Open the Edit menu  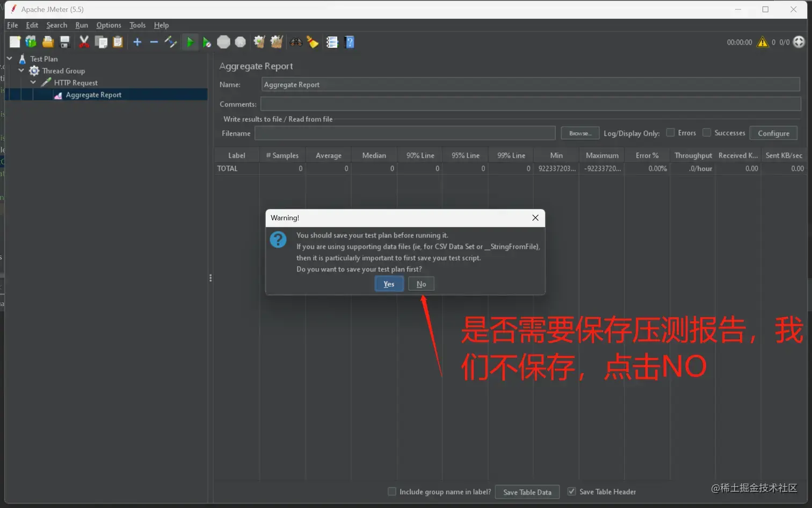pyautogui.click(x=32, y=25)
